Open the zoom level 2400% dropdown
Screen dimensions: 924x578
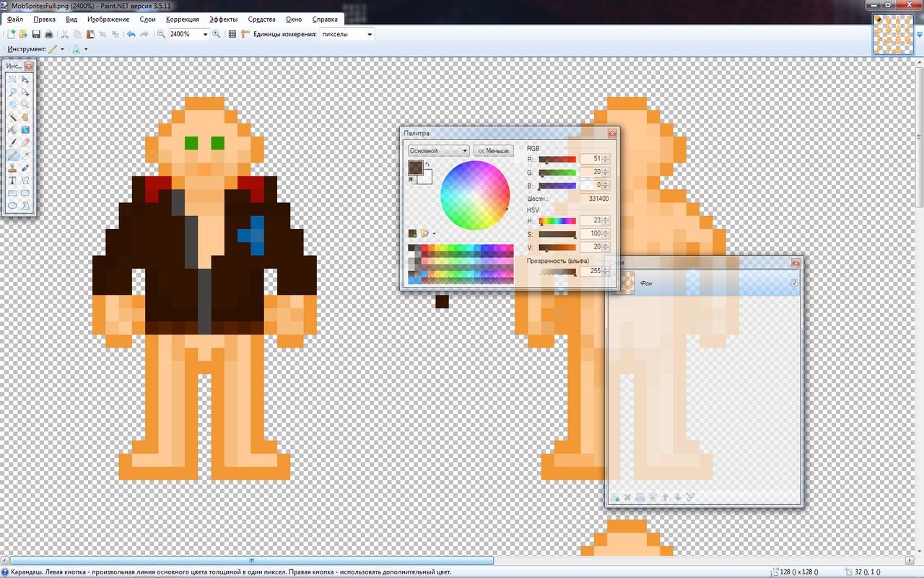pyautogui.click(x=205, y=34)
